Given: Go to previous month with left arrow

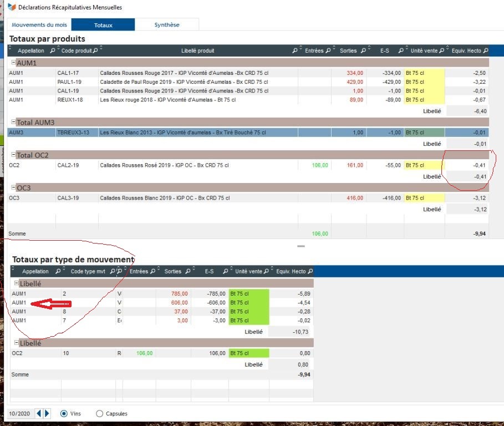Looking at the screenshot, I should coord(39,413).
